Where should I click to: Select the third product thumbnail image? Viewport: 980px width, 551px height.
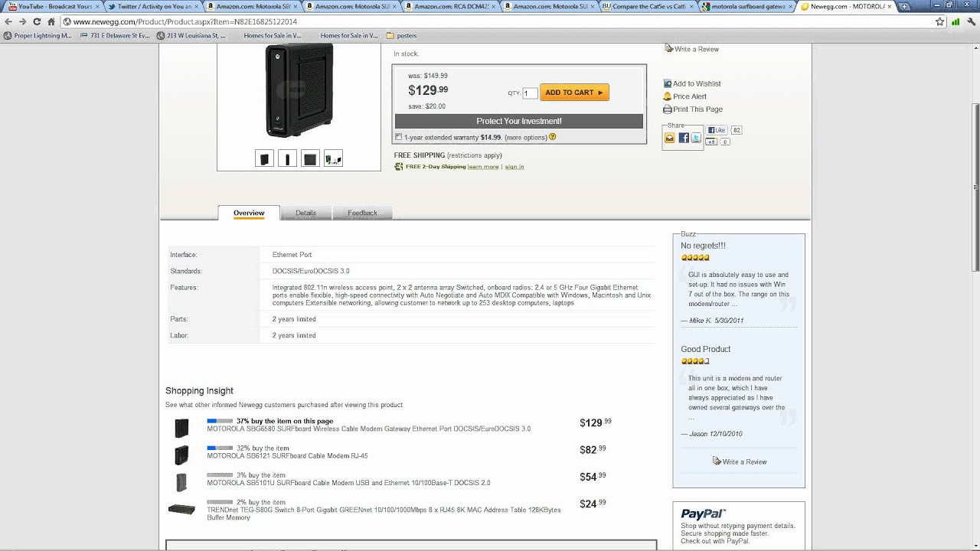tap(310, 158)
